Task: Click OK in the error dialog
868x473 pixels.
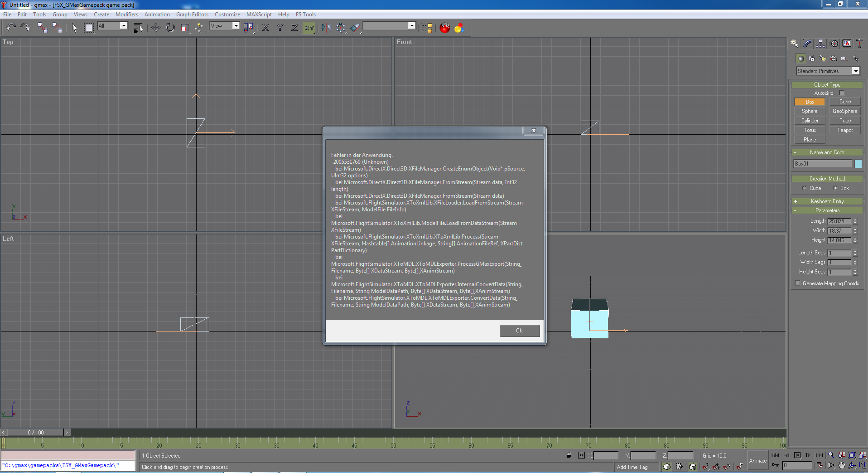Action: coord(520,331)
